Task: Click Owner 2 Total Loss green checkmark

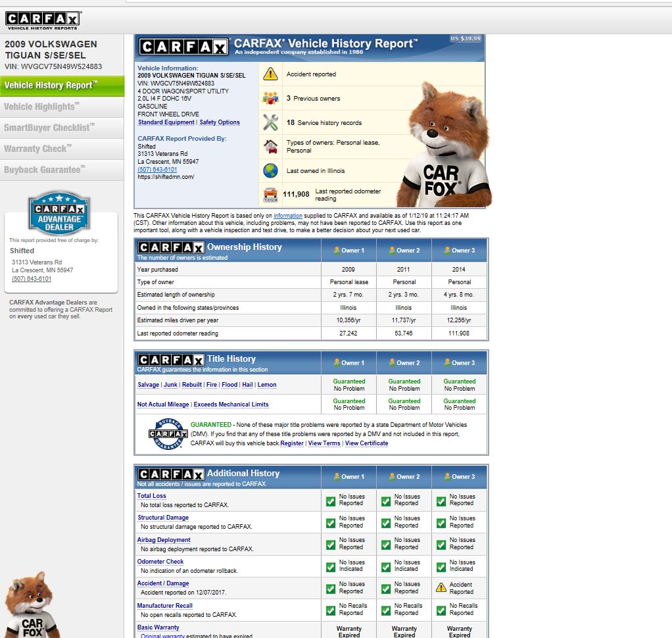Action: (x=386, y=501)
